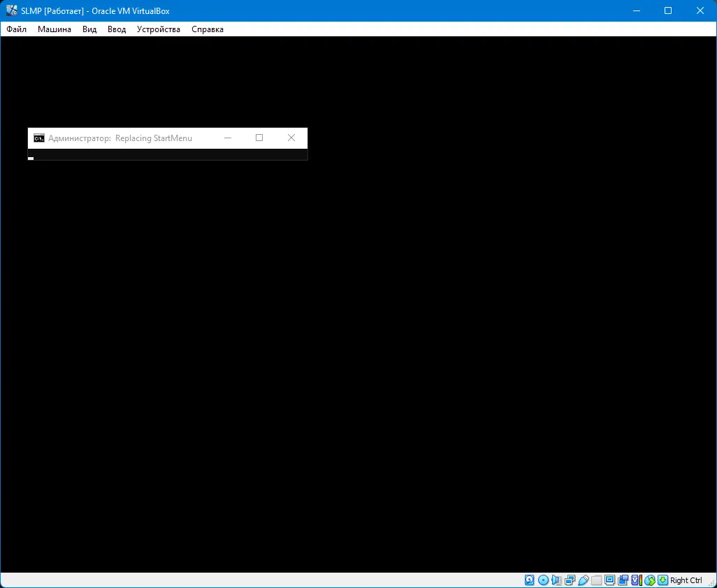
Task: Click the mouse integration indicator icon
Action: pyautogui.click(x=649, y=580)
